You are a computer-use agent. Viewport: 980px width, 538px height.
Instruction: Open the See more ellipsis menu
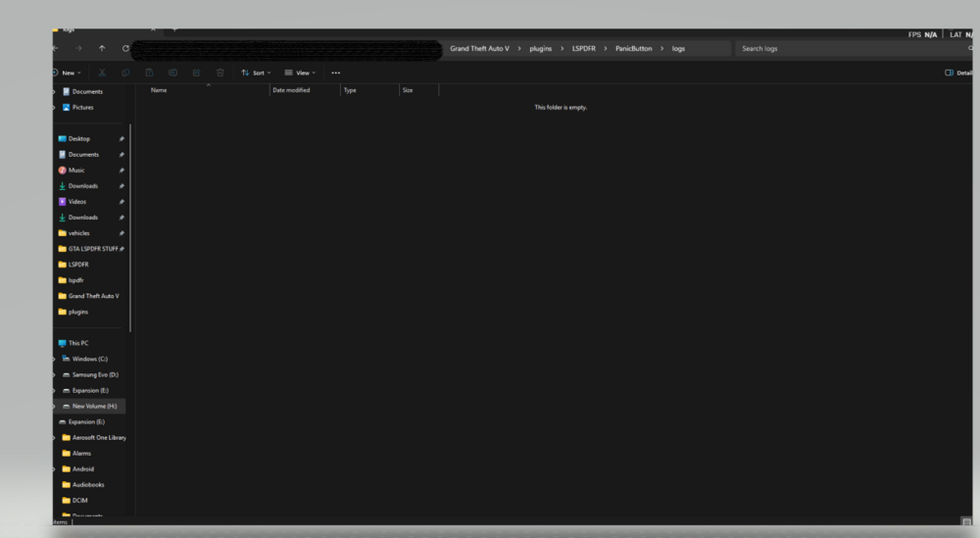335,73
